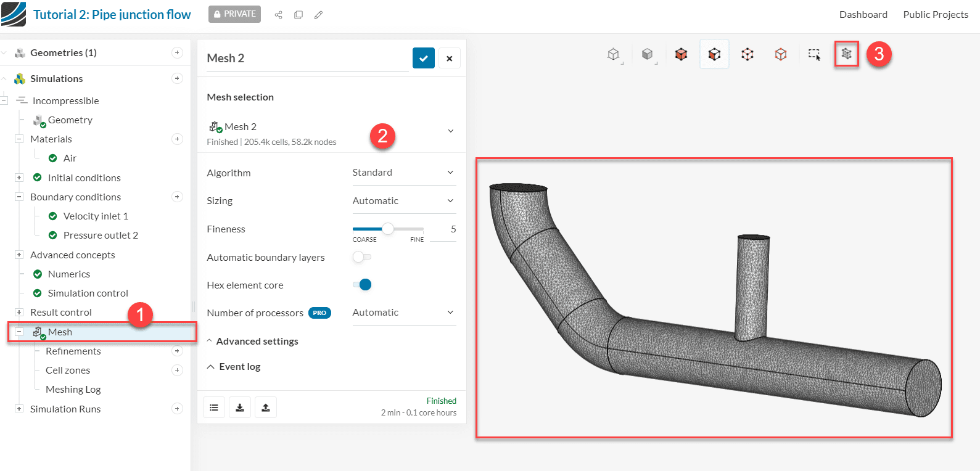
Task: Expand the Advanced settings section
Action: [x=257, y=342]
